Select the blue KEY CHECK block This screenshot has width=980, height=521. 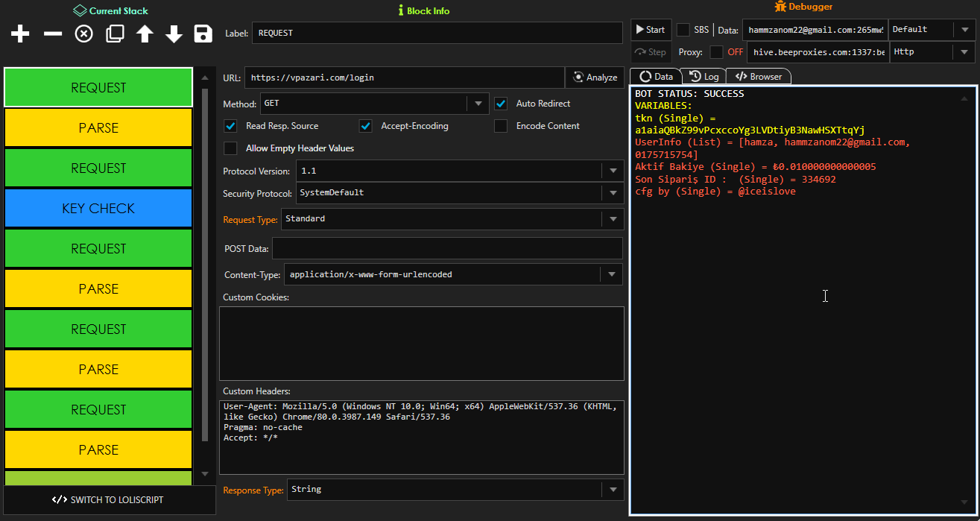tap(98, 209)
